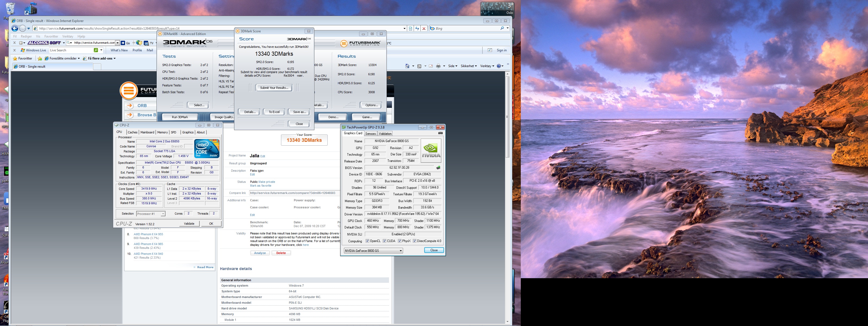The width and height of the screenshot is (868, 326).
Task: Open Favoritter menu in IE menu bar
Action: pyautogui.click(x=51, y=36)
